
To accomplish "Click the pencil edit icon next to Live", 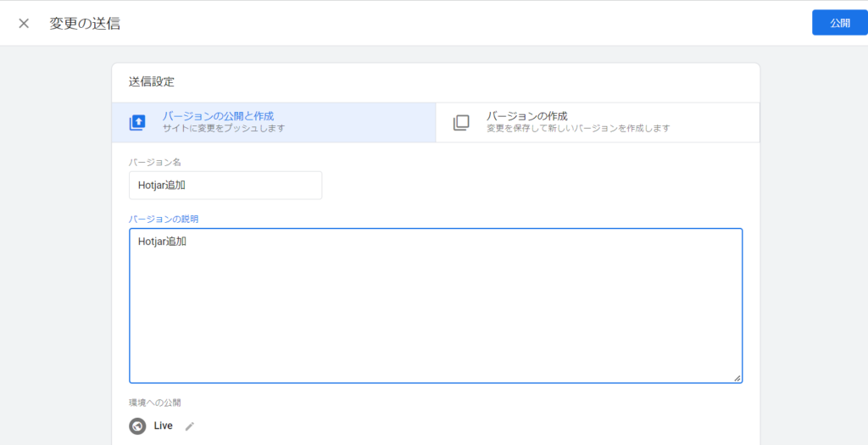I will pyautogui.click(x=190, y=426).
